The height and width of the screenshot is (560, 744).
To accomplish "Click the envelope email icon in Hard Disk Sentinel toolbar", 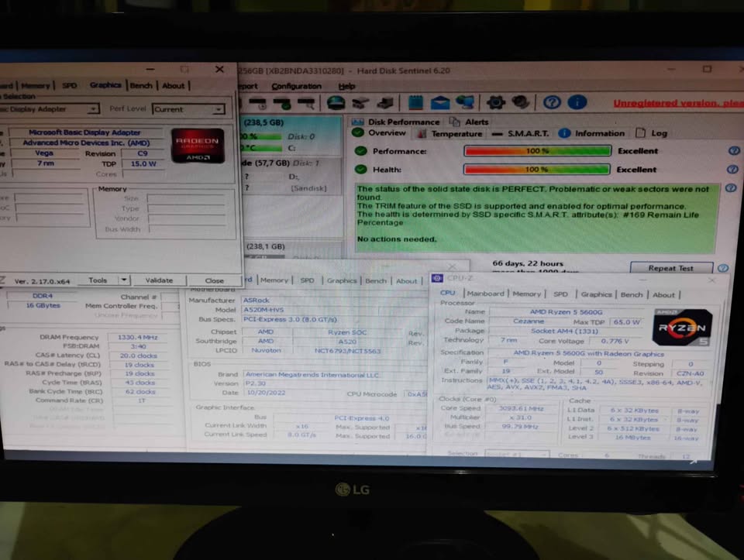I will tap(440, 102).
